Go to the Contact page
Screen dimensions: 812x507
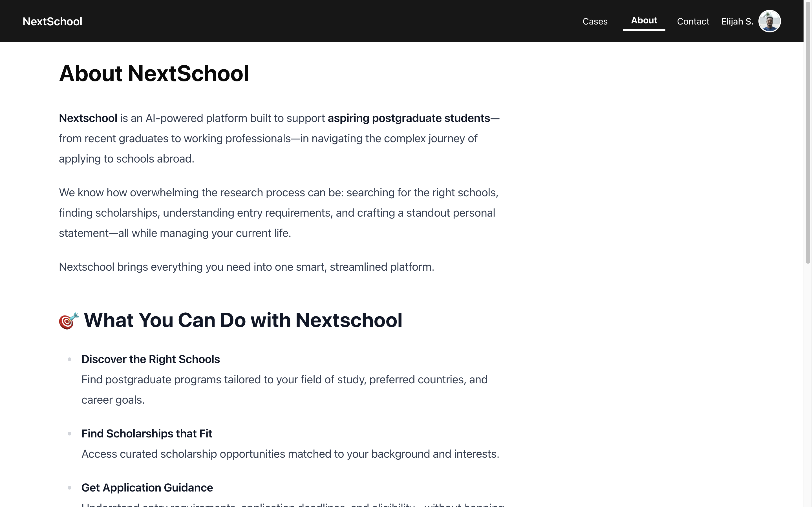click(693, 21)
